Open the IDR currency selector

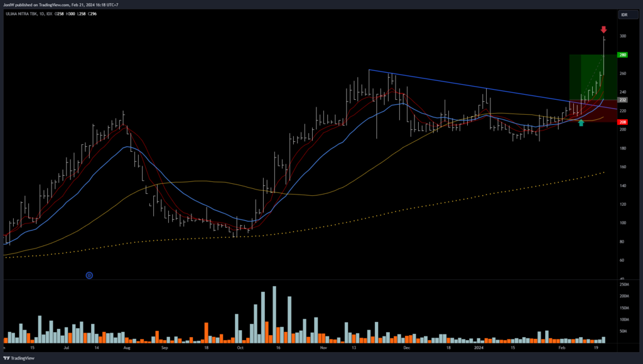click(x=624, y=14)
